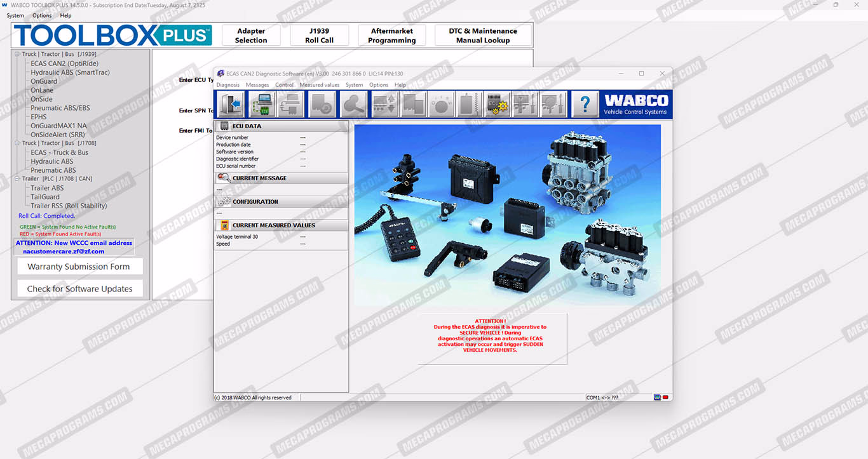
Task: Click the greyed round sensor with screwdriver icon
Action: tap(553, 104)
